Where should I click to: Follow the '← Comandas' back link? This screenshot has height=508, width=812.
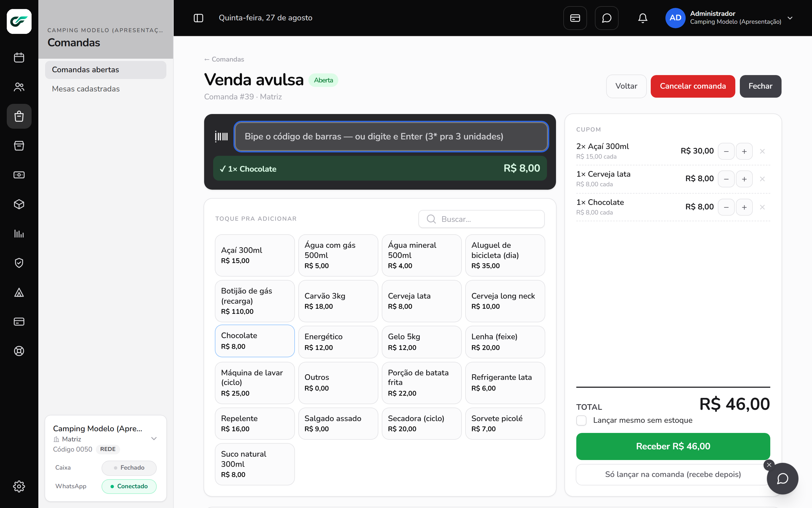[224, 59]
